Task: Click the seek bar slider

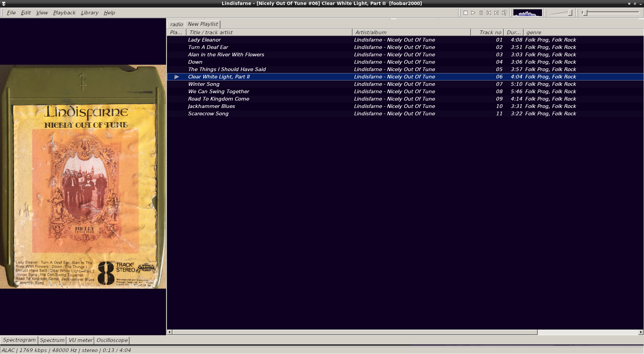Action: point(610,13)
